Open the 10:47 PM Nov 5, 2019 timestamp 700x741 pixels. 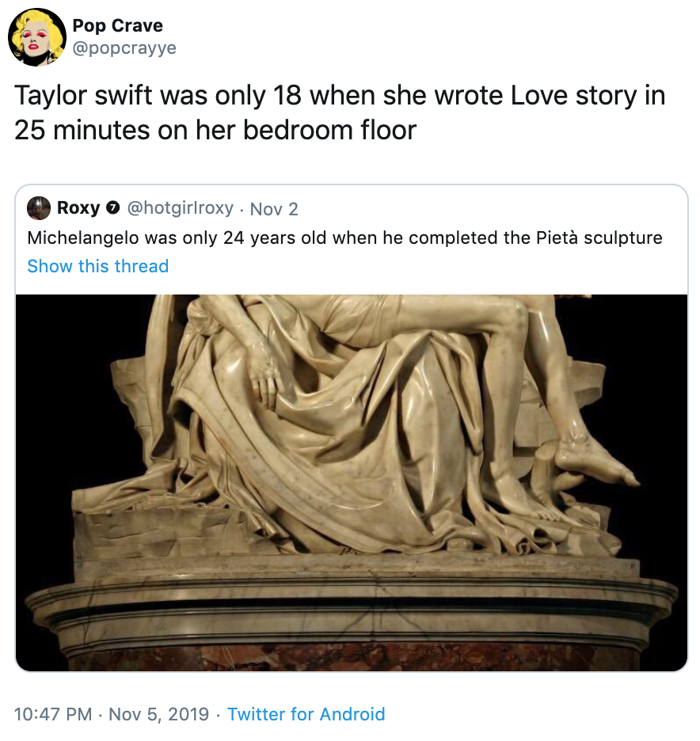[x=112, y=714]
